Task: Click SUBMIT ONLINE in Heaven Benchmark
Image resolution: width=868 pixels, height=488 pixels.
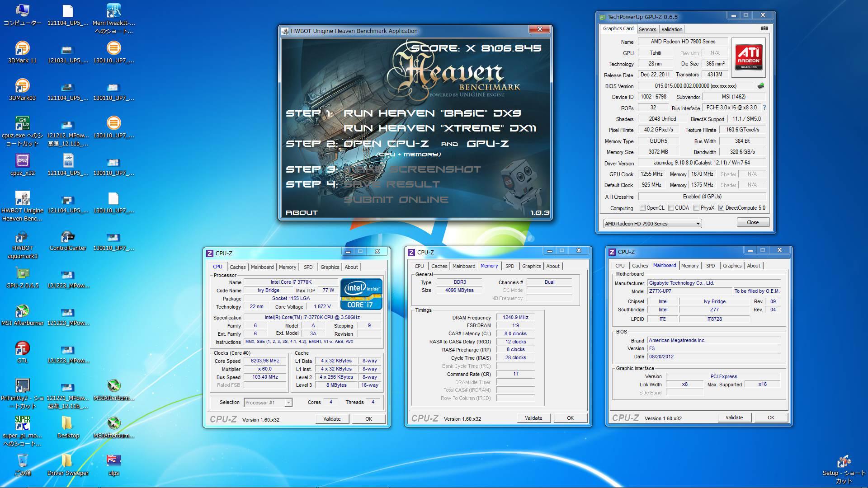Action: [396, 200]
